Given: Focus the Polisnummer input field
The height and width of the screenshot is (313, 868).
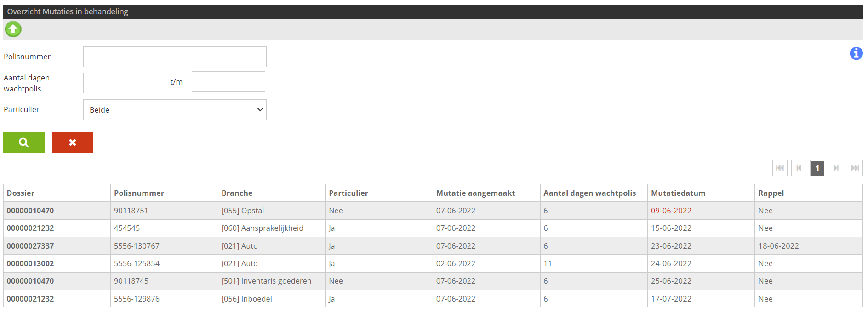Looking at the screenshot, I should (175, 56).
